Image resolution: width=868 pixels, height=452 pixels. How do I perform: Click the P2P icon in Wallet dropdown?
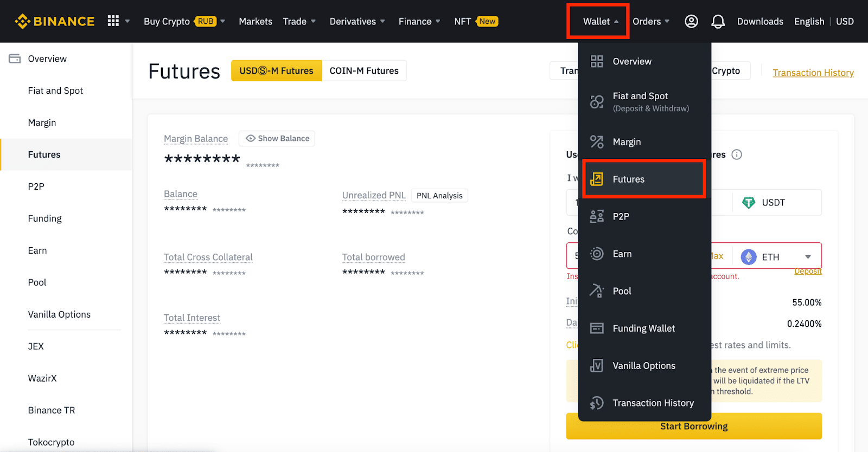pyautogui.click(x=597, y=216)
